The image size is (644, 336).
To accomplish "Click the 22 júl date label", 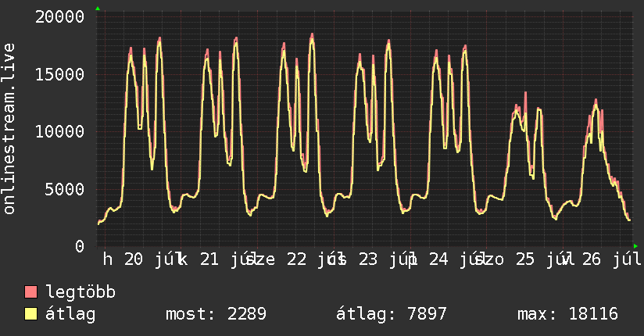I will pos(312,259).
